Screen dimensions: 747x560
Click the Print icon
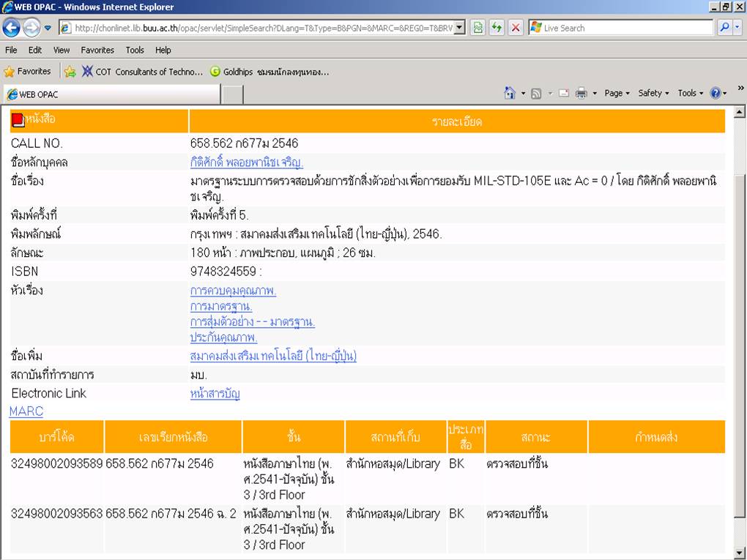[581, 93]
